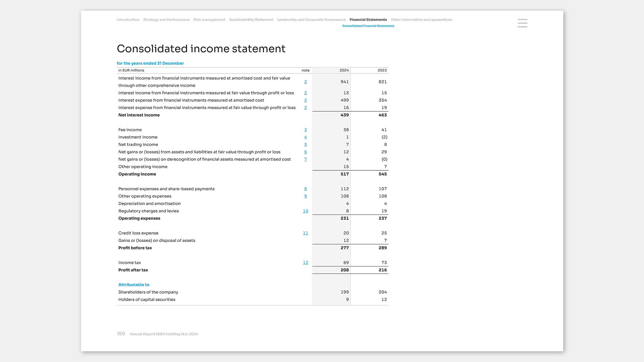
Task: Follow note 5 link for Net trading income
Action: coord(305,145)
